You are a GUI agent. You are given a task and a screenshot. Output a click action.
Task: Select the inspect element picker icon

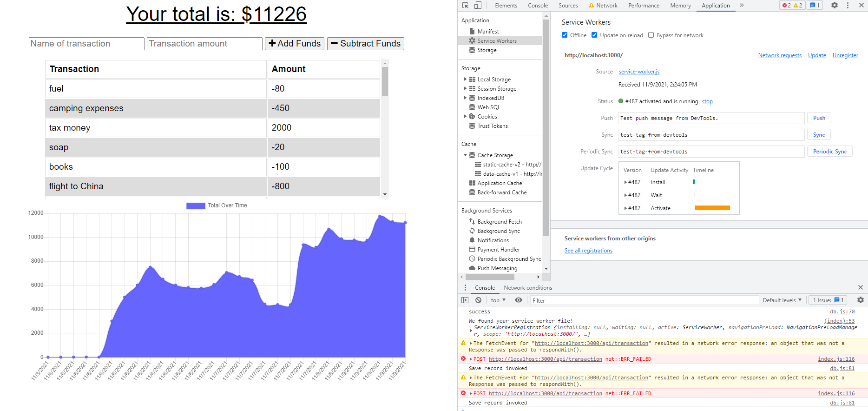click(x=465, y=6)
